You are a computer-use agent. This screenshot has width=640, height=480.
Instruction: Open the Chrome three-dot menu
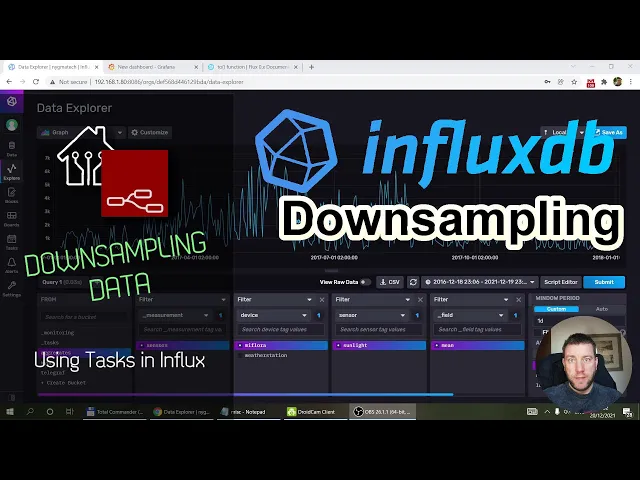point(631,82)
